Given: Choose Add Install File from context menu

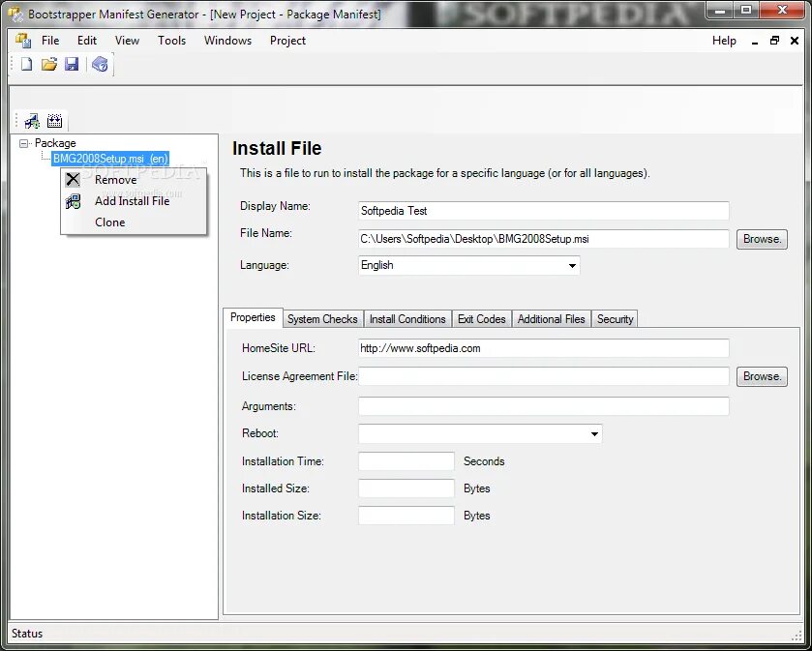Looking at the screenshot, I should pos(134,201).
